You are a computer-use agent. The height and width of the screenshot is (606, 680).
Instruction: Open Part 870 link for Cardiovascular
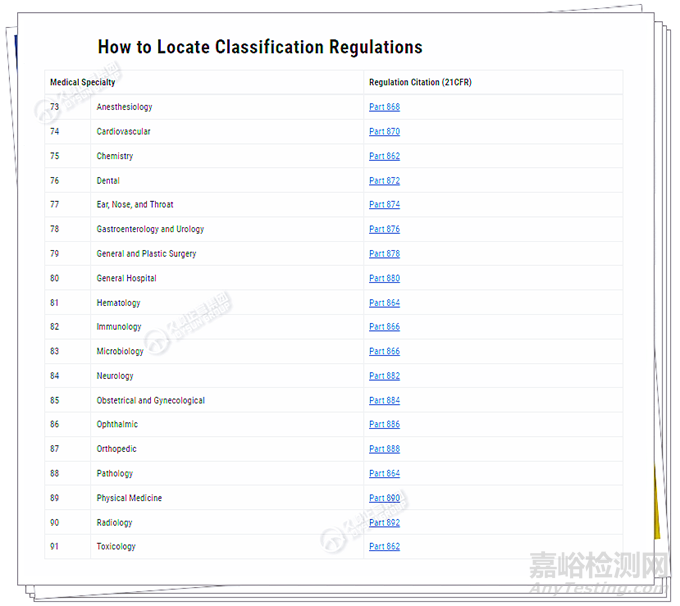(384, 131)
